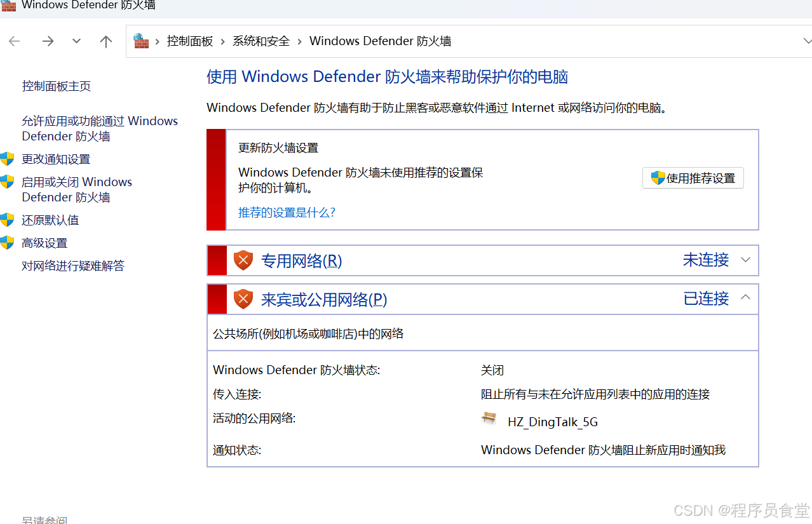Open 控制面板主页 link

[57, 86]
